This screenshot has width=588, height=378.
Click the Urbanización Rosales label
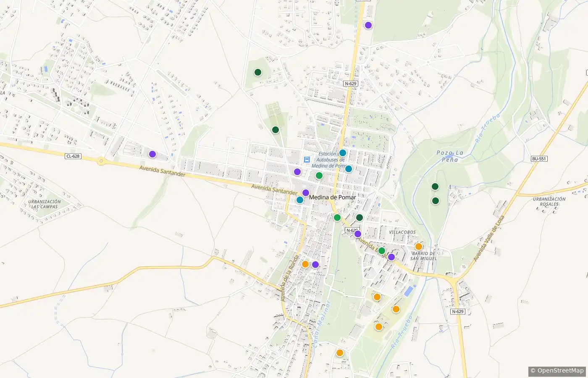tap(549, 202)
